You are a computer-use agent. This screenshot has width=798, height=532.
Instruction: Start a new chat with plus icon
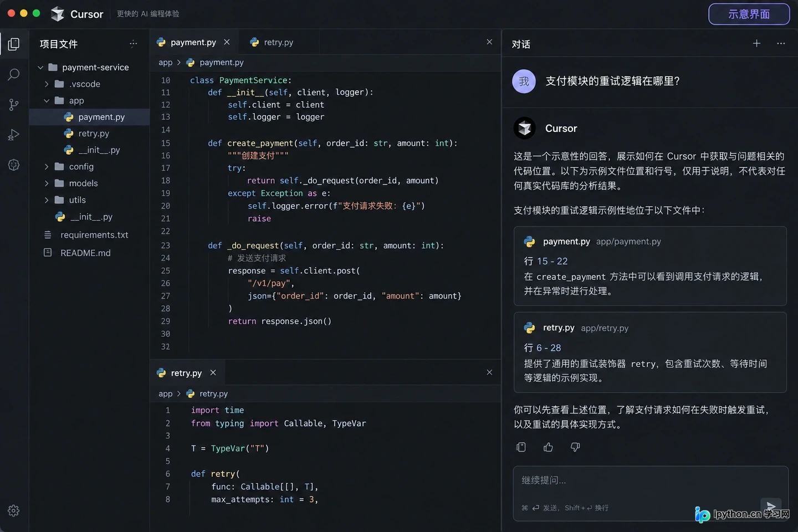(x=756, y=43)
